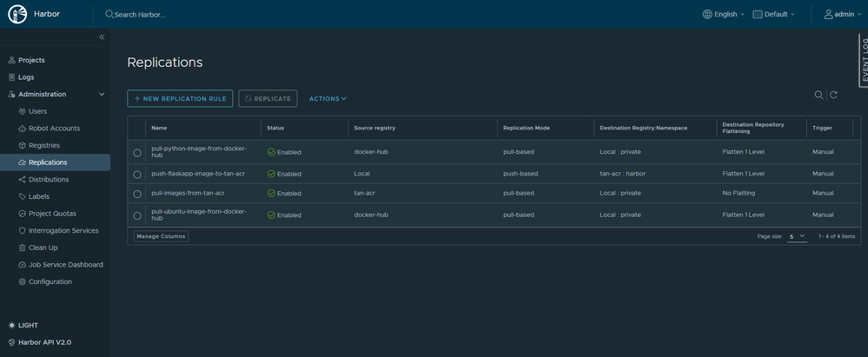Click the Harbor API V2.0 icon

click(x=12, y=342)
